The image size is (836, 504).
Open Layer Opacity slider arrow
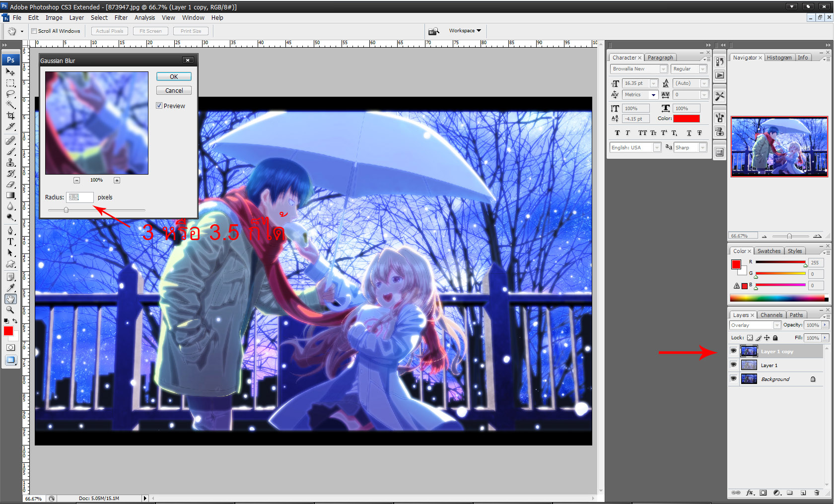(x=825, y=325)
